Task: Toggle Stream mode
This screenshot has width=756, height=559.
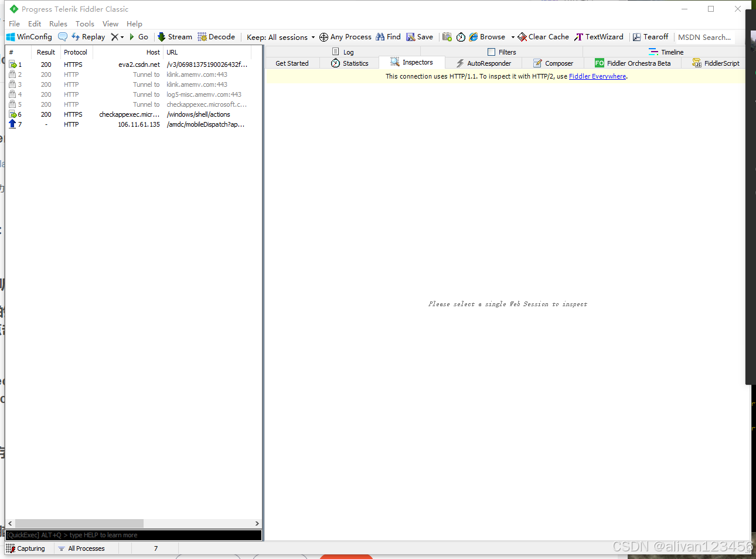Action: [x=175, y=37]
